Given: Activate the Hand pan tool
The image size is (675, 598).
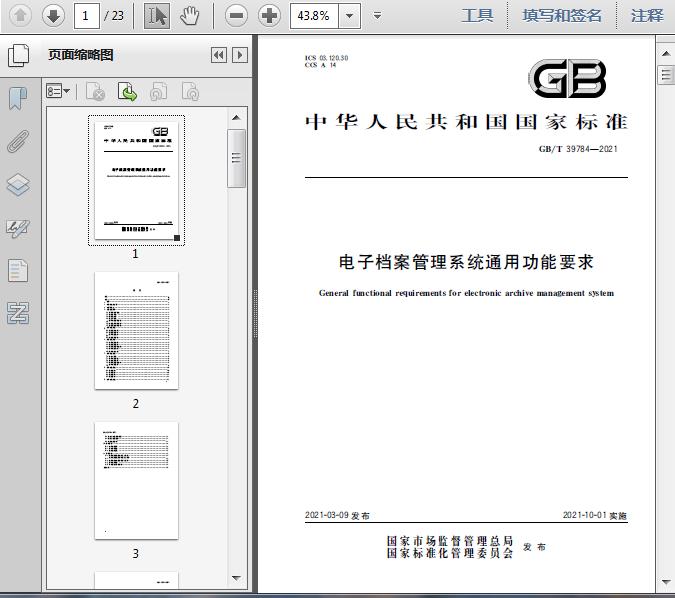Looking at the screenshot, I should 189,16.
